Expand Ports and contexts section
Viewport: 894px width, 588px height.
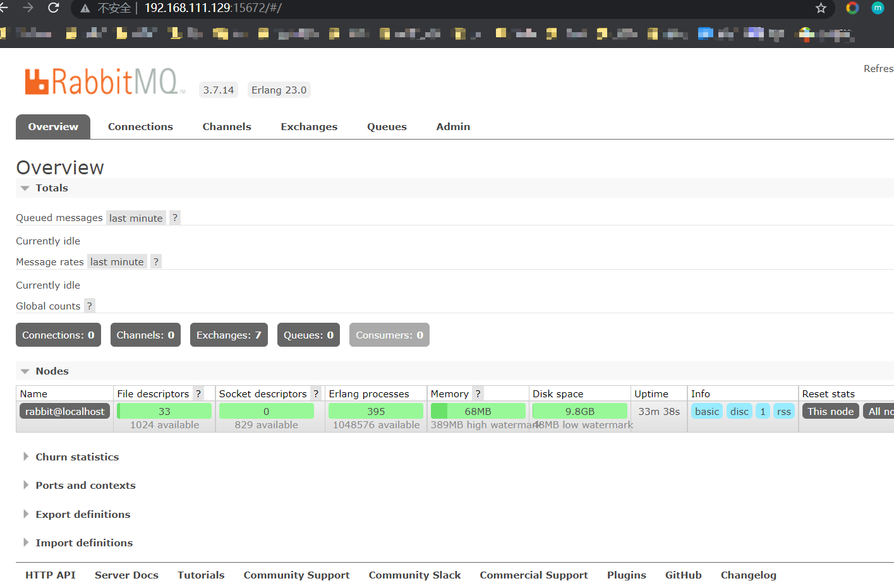(79, 485)
